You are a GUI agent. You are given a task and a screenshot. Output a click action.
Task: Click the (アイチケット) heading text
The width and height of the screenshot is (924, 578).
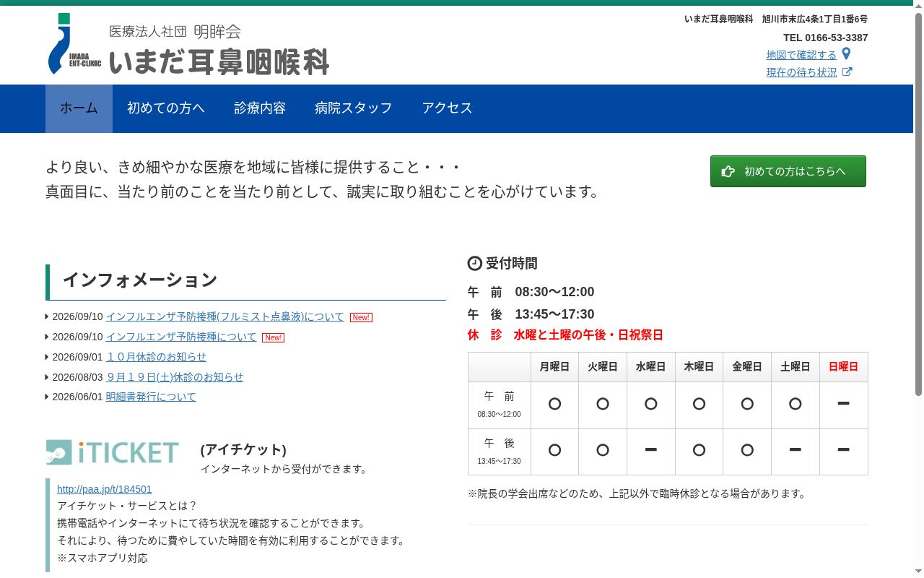[x=243, y=449]
